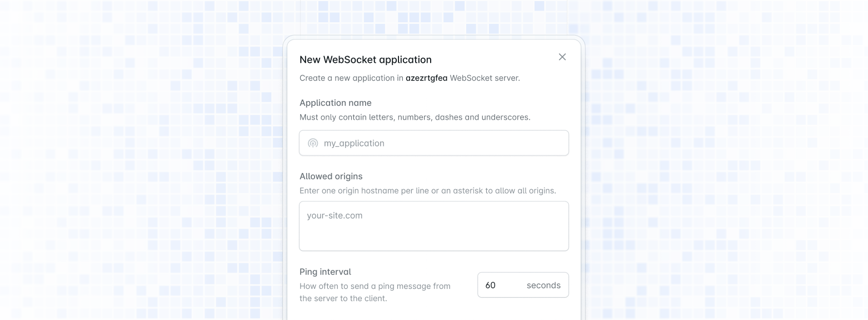Image resolution: width=868 pixels, height=320 pixels.
Task: Focus the Application name input field
Action: click(439, 143)
